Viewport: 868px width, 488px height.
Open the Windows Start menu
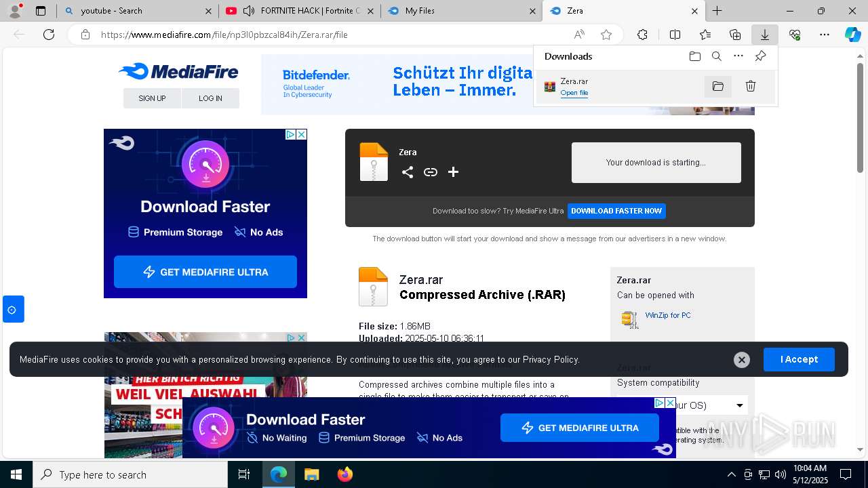click(x=16, y=474)
